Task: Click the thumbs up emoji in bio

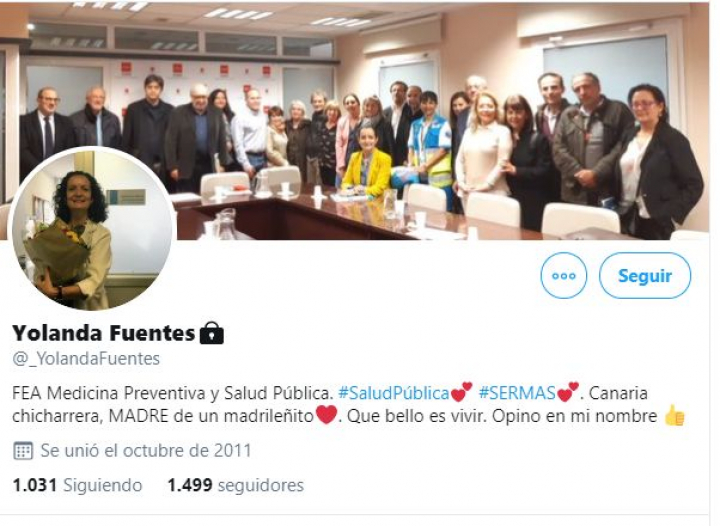Action: [674, 416]
